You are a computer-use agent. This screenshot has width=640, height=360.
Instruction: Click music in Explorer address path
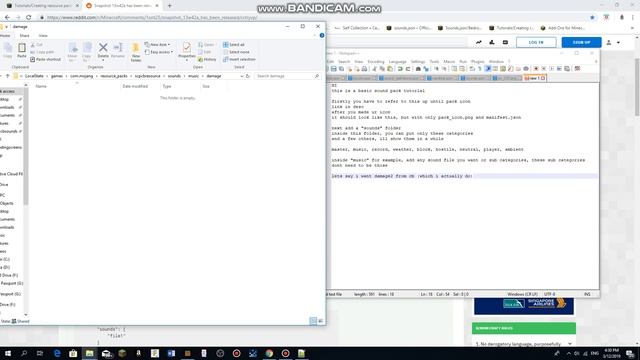193,76
